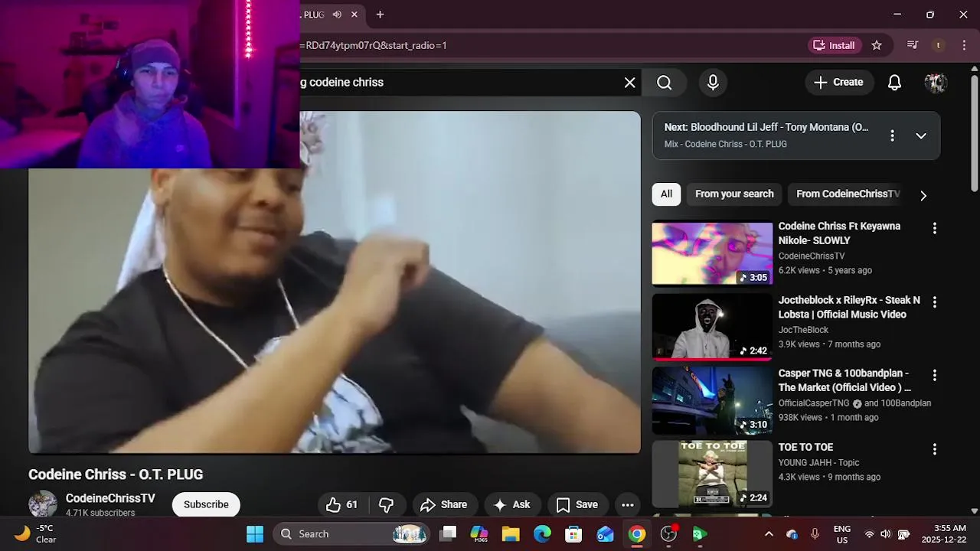This screenshot has height=551, width=980.
Task: Start voice search with the microphone icon
Action: 713,83
